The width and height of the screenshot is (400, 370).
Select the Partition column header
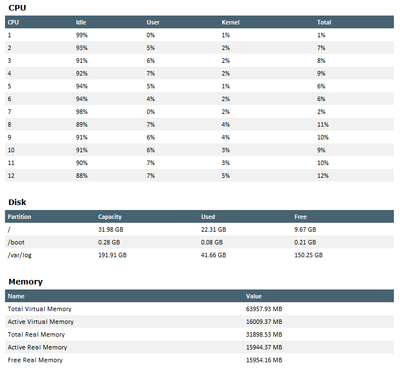coord(19,217)
